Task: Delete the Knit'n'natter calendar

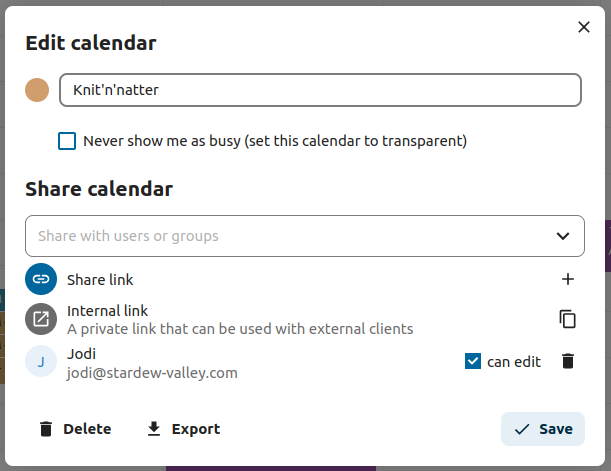Action: click(x=75, y=429)
